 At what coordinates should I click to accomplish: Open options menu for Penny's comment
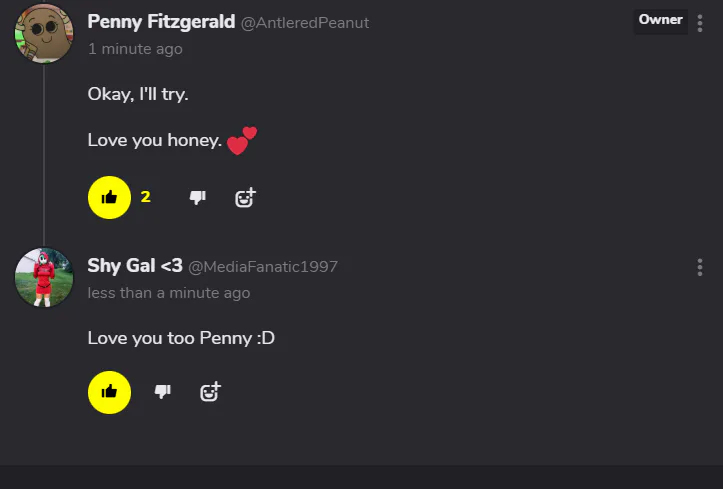pyautogui.click(x=699, y=22)
